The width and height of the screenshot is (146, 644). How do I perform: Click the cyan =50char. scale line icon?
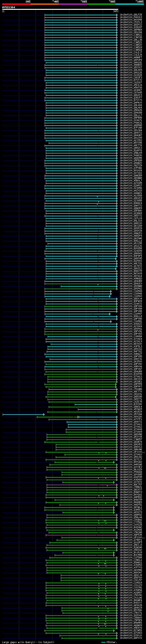(103, 642)
